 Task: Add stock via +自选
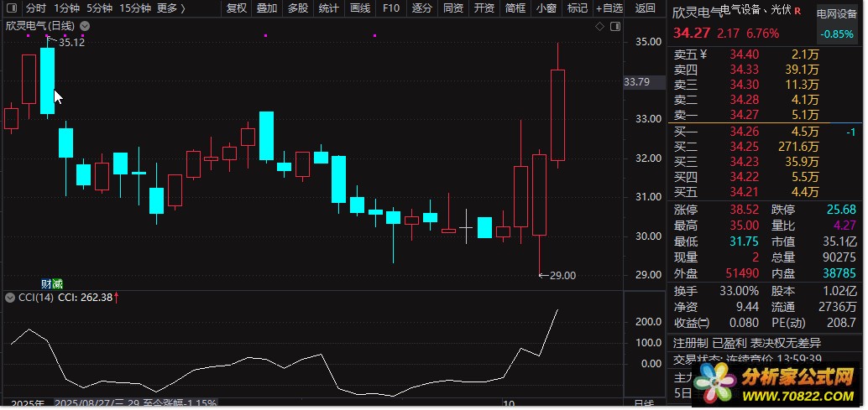coord(609,8)
